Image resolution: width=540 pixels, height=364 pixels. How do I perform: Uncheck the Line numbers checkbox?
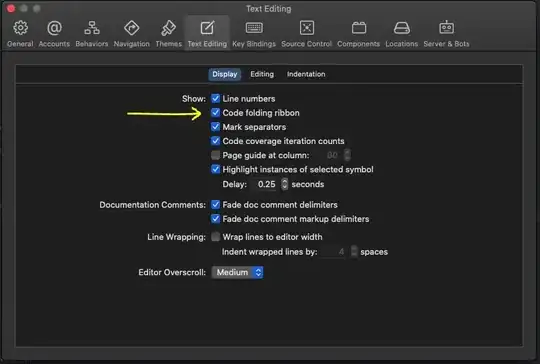tap(215, 98)
